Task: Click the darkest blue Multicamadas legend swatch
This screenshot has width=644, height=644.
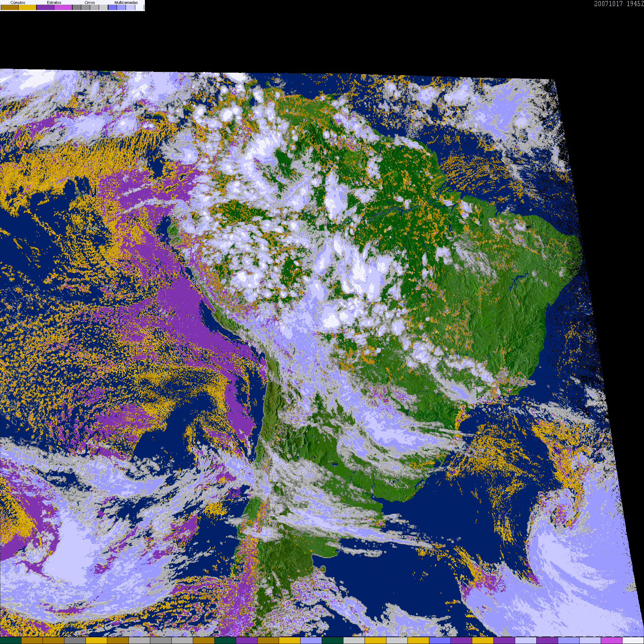Action: coord(112,7)
